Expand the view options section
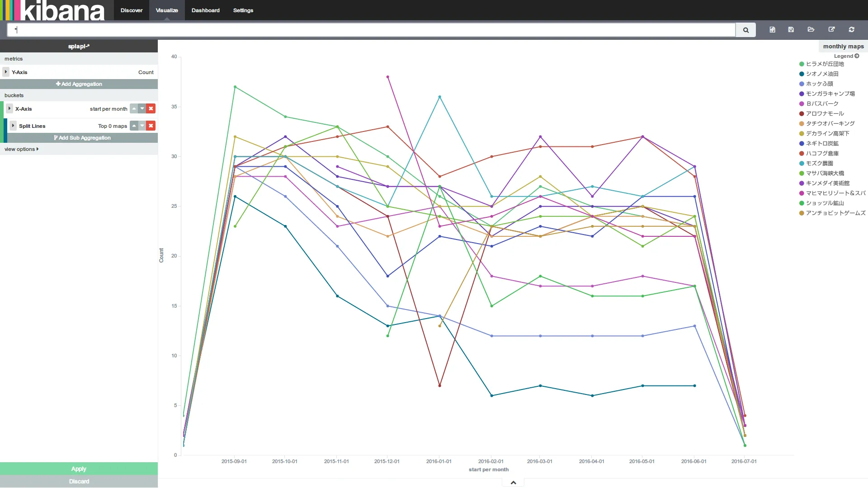Screen dimensions: 868x488 [21, 149]
